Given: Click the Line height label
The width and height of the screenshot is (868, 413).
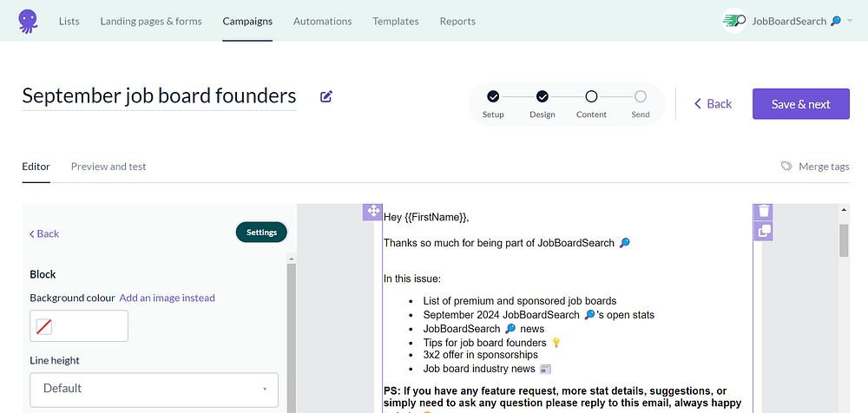Looking at the screenshot, I should [x=54, y=360].
